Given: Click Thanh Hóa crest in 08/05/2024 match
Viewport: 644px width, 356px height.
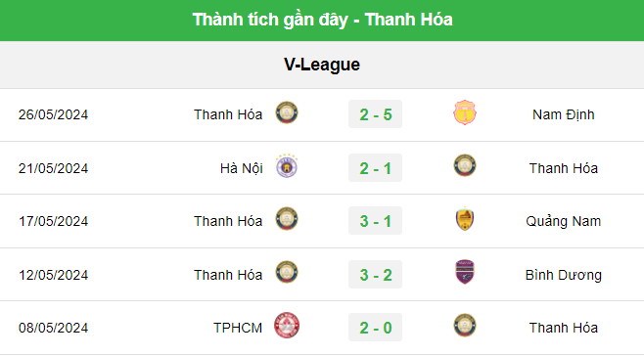Looking at the screenshot, I should click(x=465, y=326).
